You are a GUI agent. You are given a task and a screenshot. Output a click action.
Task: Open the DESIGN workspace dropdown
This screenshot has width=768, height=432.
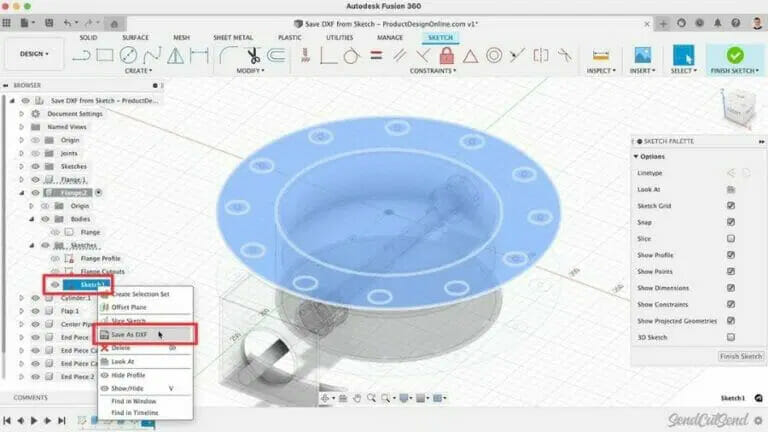34,54
